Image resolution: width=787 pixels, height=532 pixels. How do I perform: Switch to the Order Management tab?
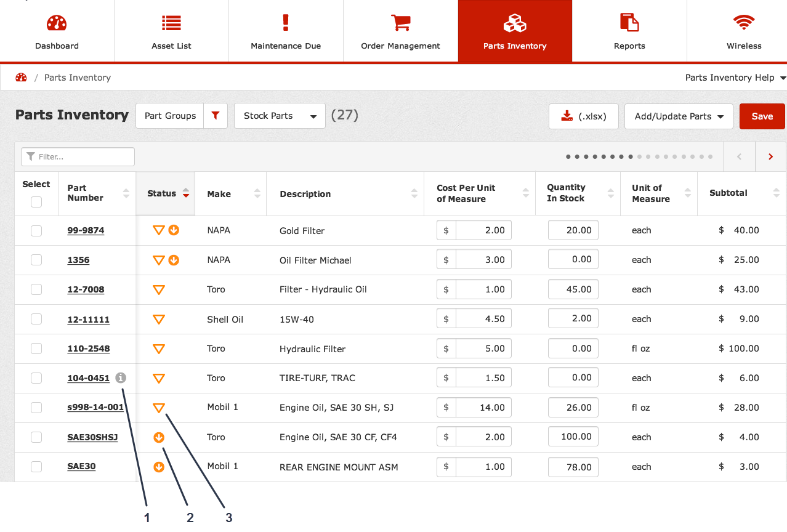[400, 31]
